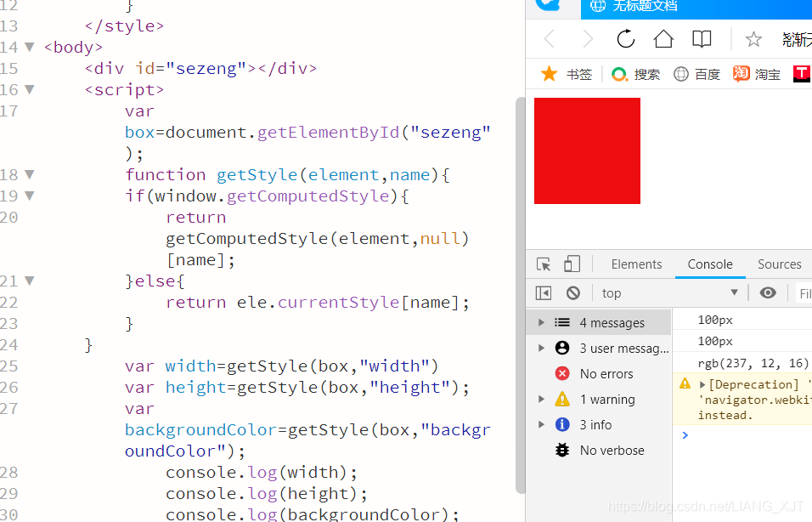Switch to the Console tab
Screen dimensions: 812x522
coord(710,264)
